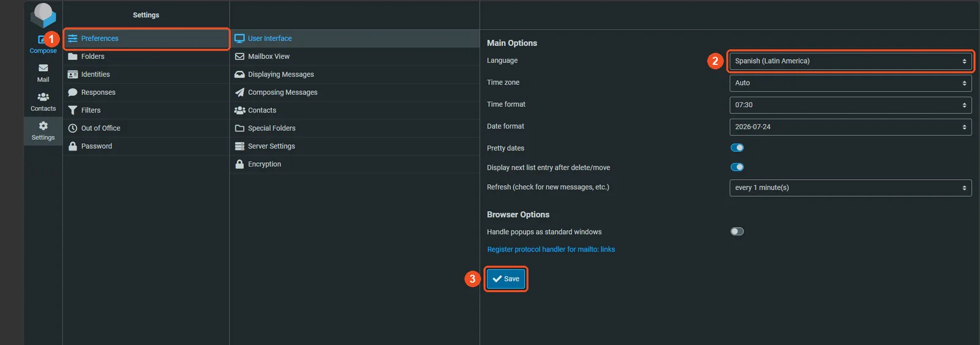The height and width of the screenshot is (345, 980).
Task: Click the Password lock icon
Action: (72, 146)
